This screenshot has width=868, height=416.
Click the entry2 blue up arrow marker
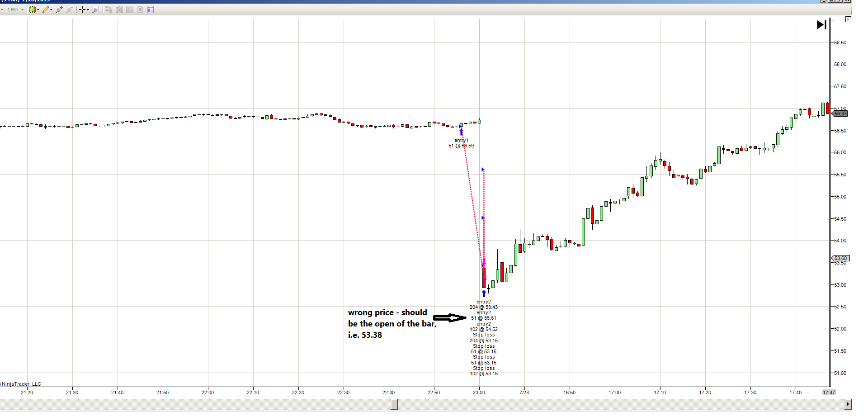coord(484,293)
